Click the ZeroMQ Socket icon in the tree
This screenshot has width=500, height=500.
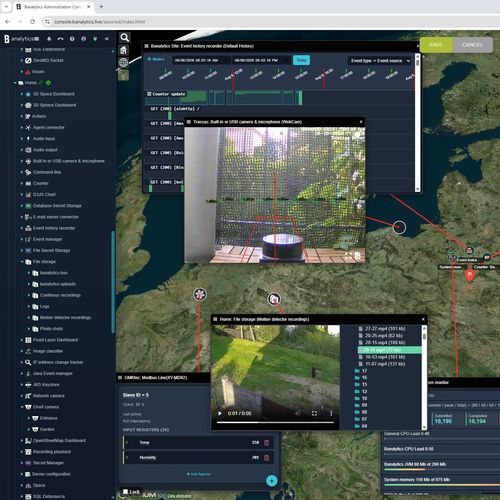pyautogui.click(x=28, y=60)
